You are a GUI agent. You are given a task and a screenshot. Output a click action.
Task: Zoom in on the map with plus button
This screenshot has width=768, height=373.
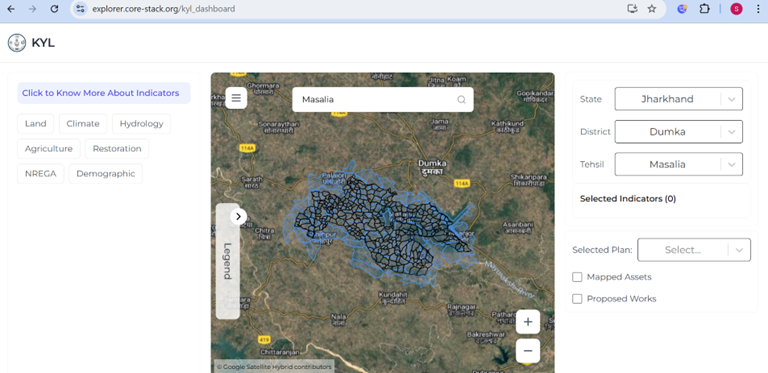pyautogui.click(x=528, y=322)
